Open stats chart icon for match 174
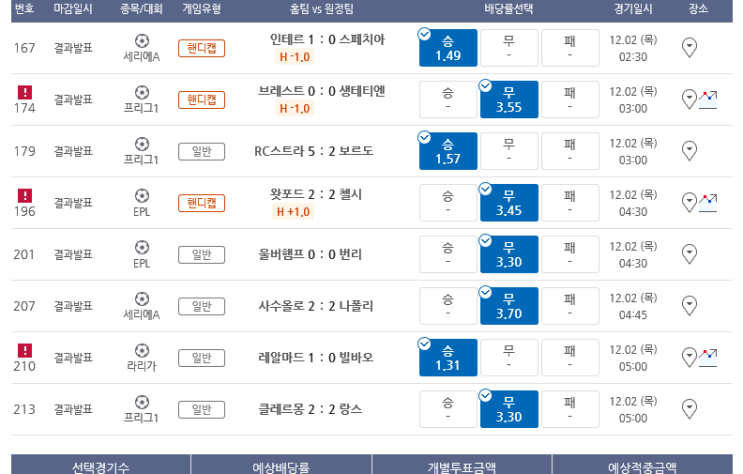Image resolution: width=743 pixels, height=474 pixels. tap(708, 100)
